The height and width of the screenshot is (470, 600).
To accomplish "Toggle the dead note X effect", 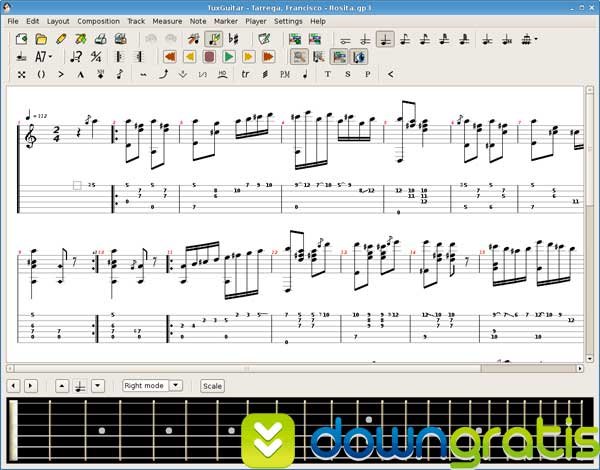I will [x=22, y=74].
